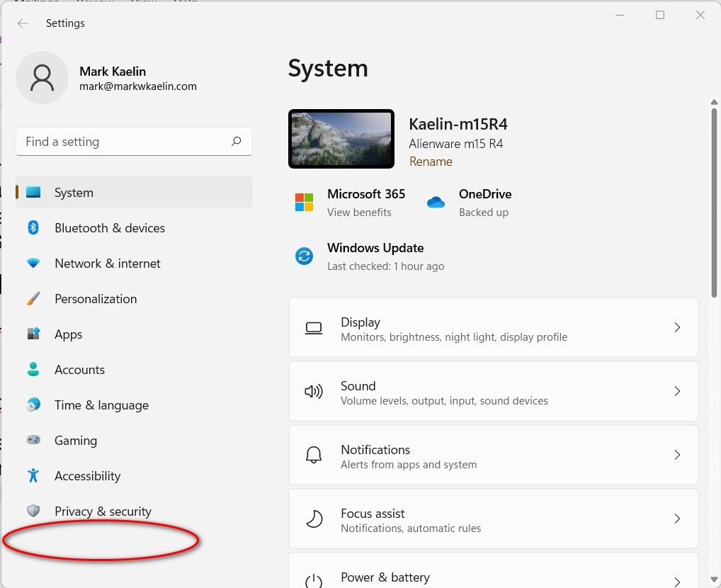Click the Windows Update refresh icon
The height and width of the screenshot is (588, 721).
(x=304, y=256)
